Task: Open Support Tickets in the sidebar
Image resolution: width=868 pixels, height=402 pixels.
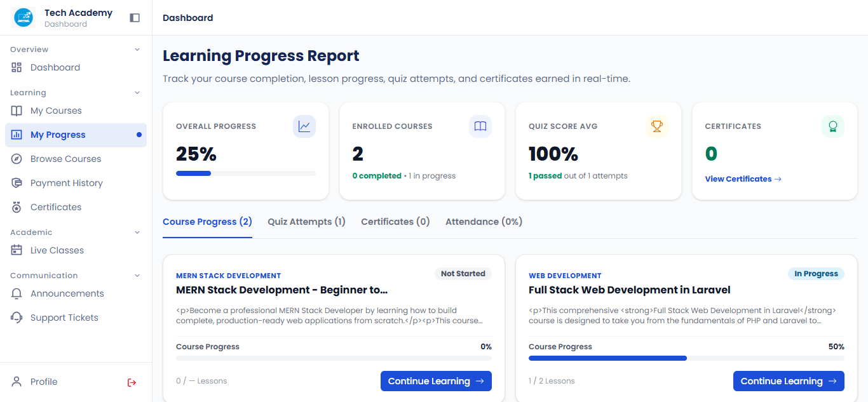Action: [x=76, y=318]
